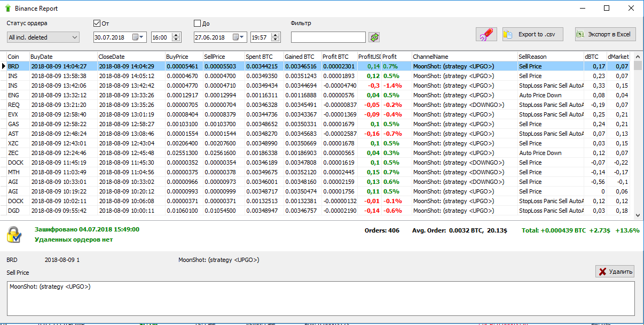Click the padlock encryption status icon
This screenshot has width=644, height=325.
(x=14, y=235)
